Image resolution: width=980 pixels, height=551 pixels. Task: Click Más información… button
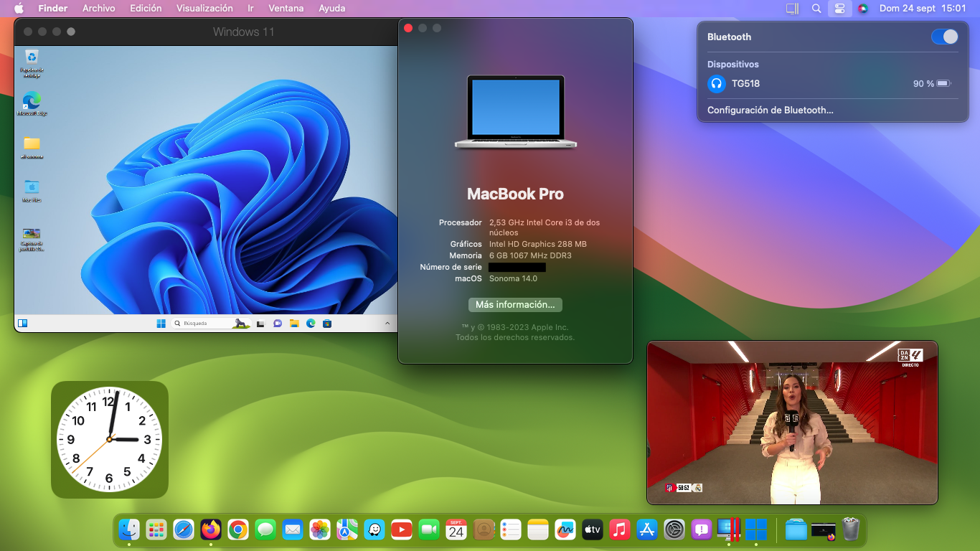tap(515, 305)
